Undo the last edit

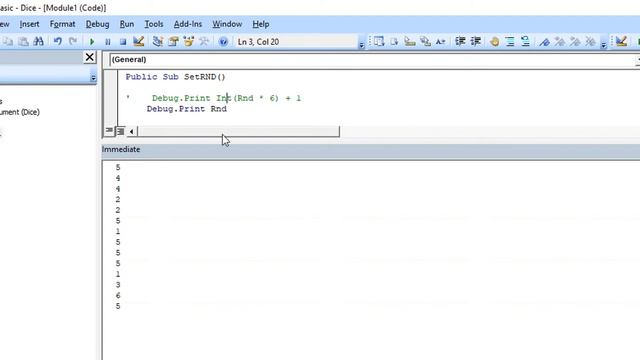point(58,42)
